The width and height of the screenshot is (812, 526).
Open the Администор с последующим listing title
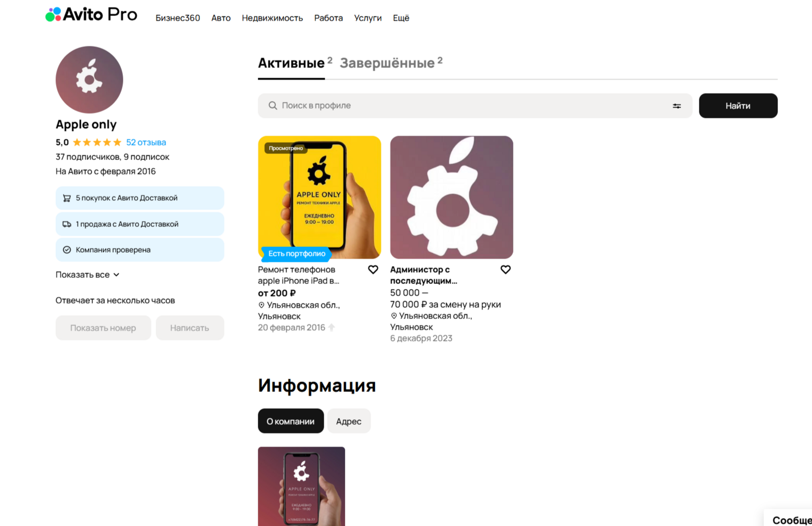click(x=424, y=275)
